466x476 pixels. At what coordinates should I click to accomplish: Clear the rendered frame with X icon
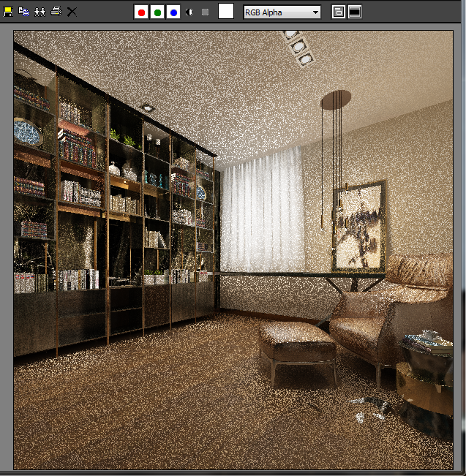tap(72, 12)
